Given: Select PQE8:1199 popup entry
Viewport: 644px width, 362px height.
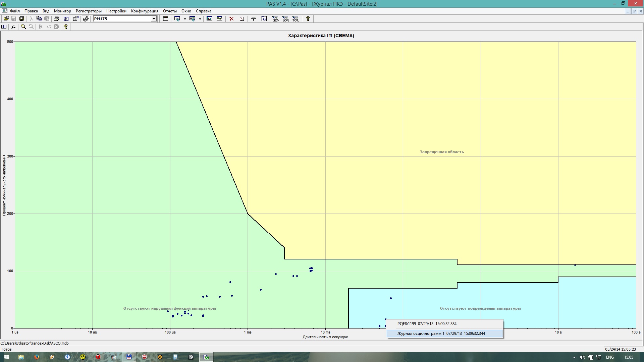Looking at the screenshot, I should pyautogui.click(x=444, y=324).
